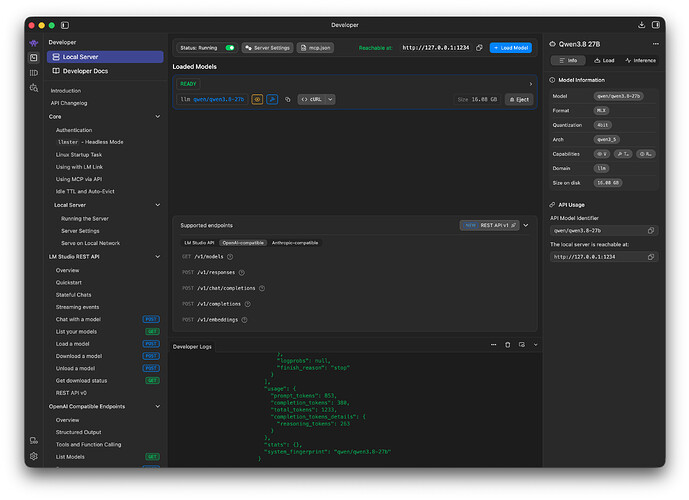Open downloads icon in the title bar
Image resolution: width=689 pixels, height=500 pixels.
(x=642, y=25)
